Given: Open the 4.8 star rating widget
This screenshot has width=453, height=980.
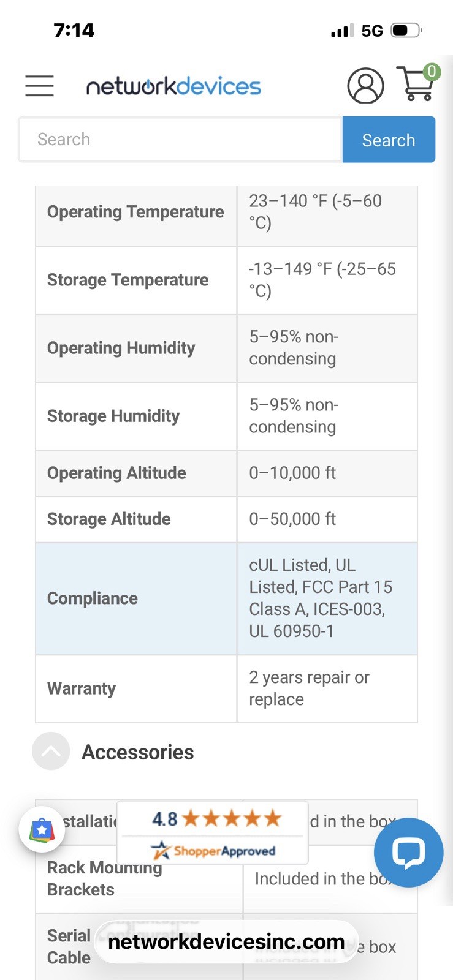Looking at the screenshot, I should pos(213,832).
